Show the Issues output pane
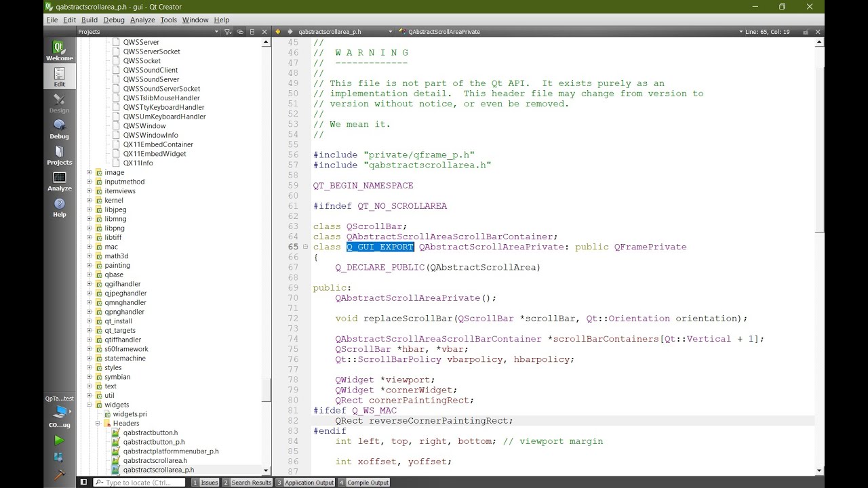The width and height of the screenshot is (868, 488). (205, 483)
